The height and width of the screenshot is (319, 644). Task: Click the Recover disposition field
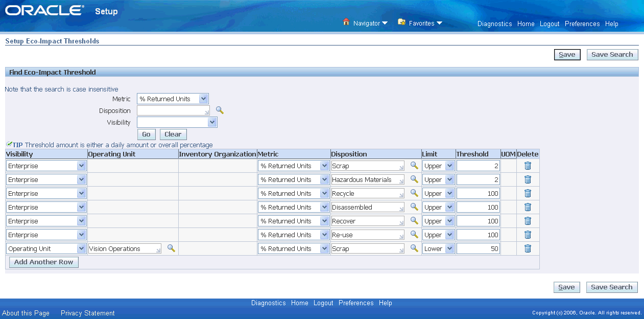(x=368, y=221)
